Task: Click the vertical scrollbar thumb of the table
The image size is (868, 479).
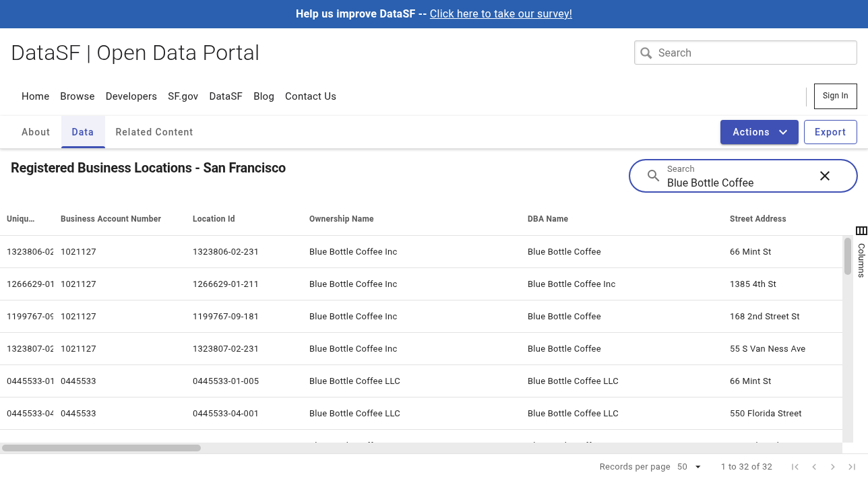Action: pos(848,256)
